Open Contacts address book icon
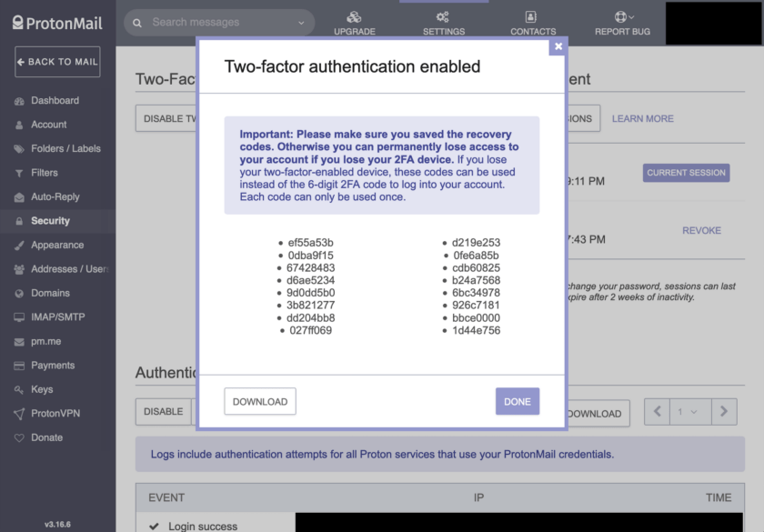 tap(531, 17)
